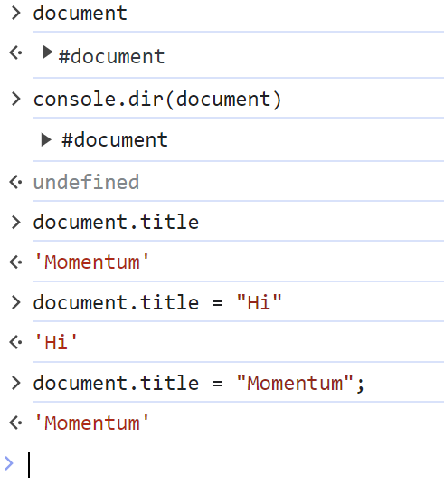Click the empty console prompt input line

coord(236,465)
